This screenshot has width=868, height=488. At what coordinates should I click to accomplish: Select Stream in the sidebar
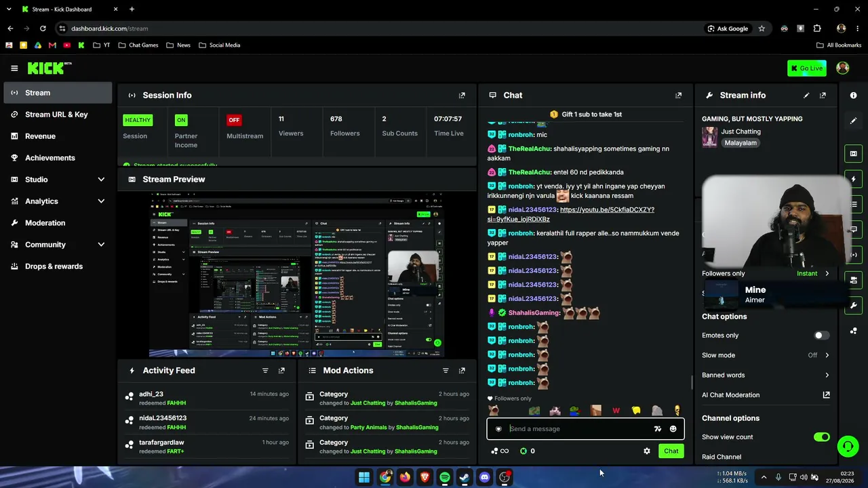[58, 93]
